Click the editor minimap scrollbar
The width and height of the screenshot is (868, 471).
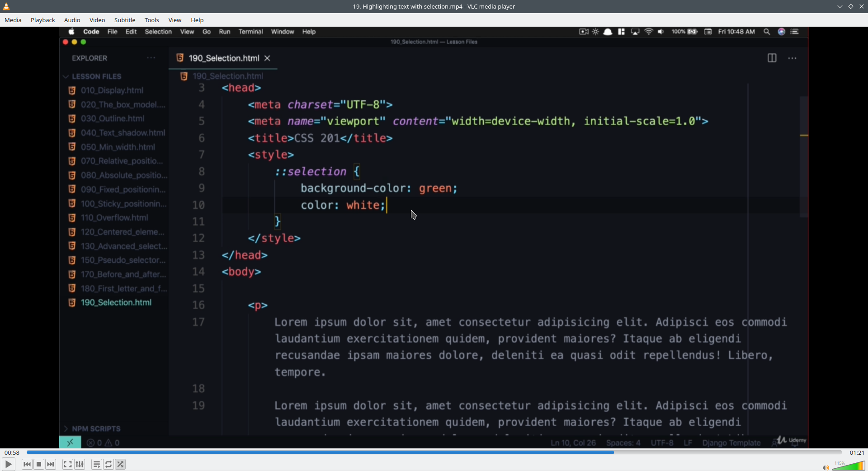[x=804, y=156]
